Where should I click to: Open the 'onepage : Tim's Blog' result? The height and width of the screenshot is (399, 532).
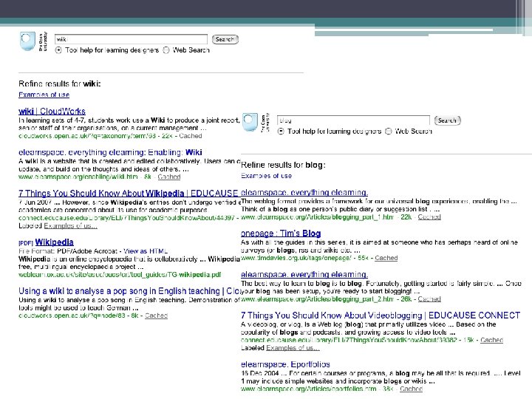pos(281,233)
